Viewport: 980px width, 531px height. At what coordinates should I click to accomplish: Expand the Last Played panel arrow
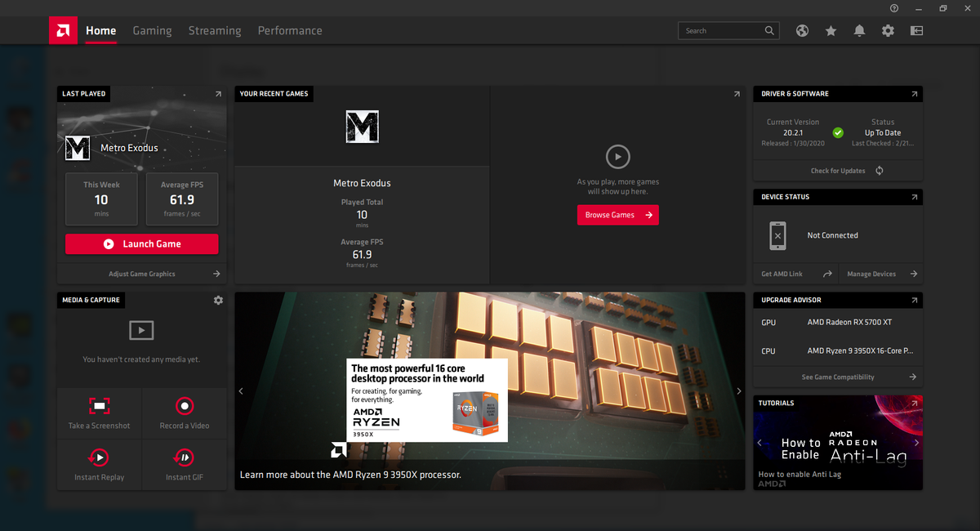218,94
